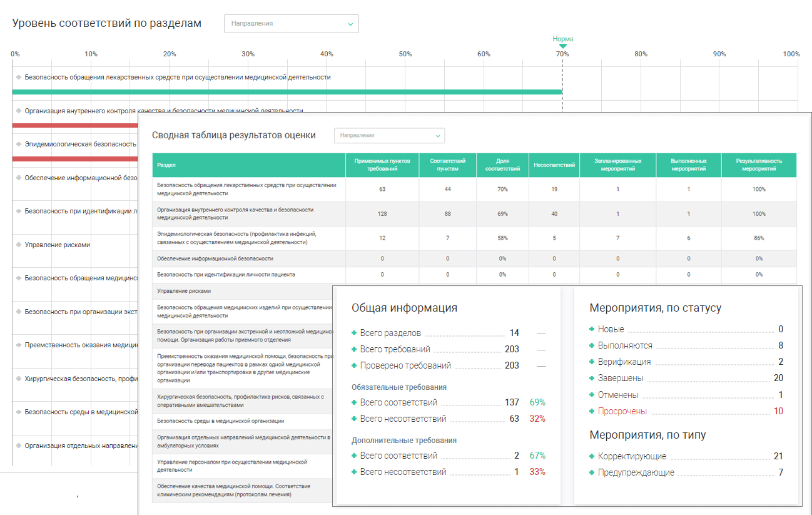Click the Корректирующие type label
Image resolution: width=812 pixels, height=515 pixels.
(x=632, y=456)
